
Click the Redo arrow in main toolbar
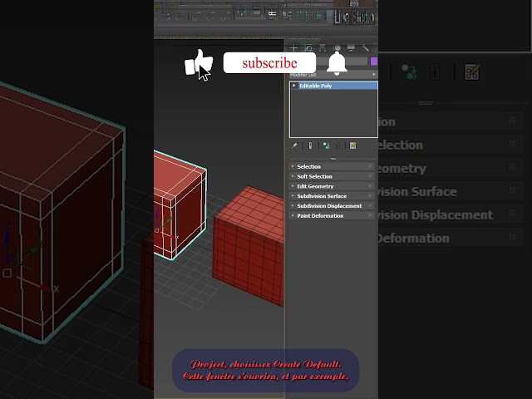(x=179, y=16)
